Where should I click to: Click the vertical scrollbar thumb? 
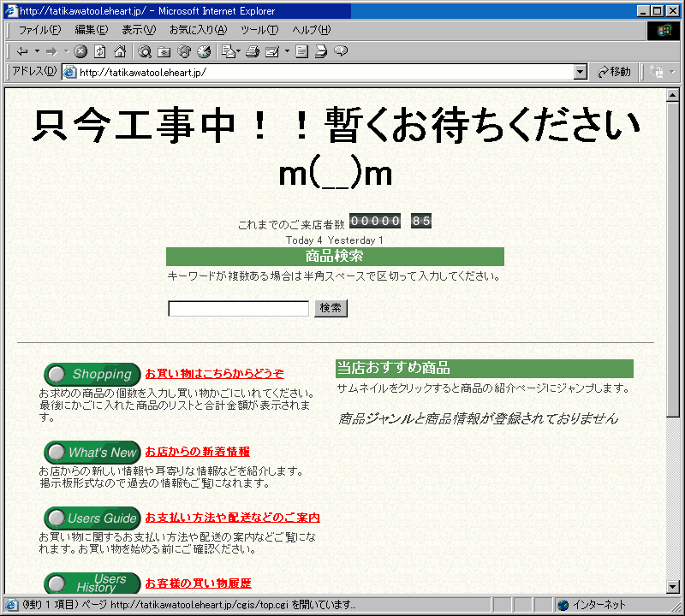point(673,259)
